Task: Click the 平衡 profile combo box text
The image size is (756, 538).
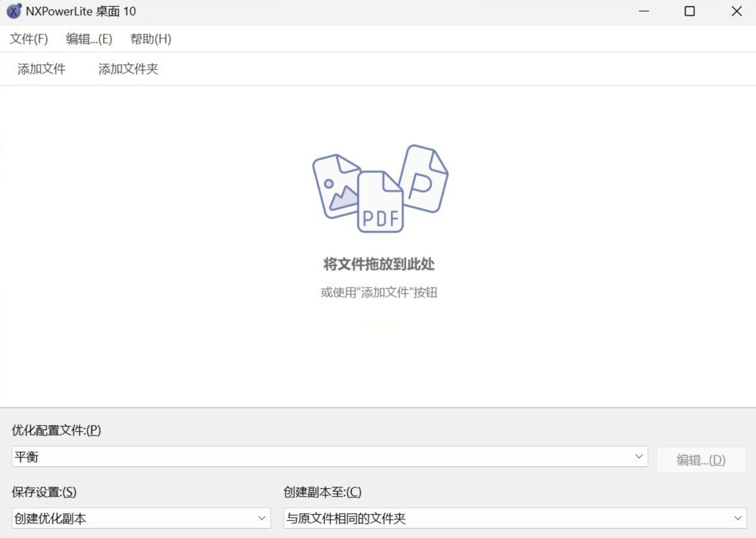Action: 27,457
